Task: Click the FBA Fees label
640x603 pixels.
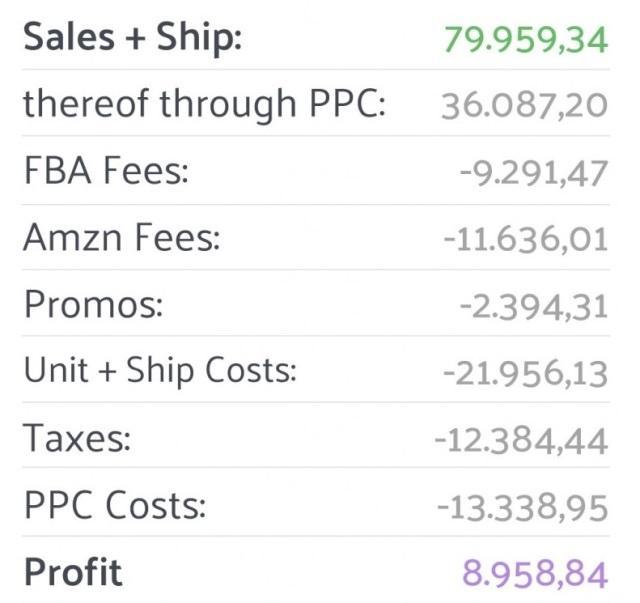Action: [106, 171]
